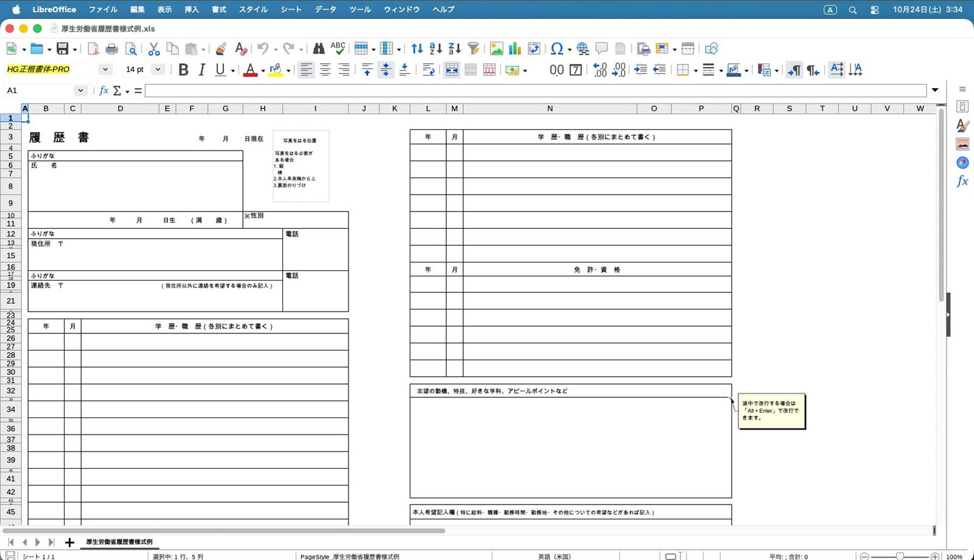Viewport: 974px width, 560px height.
Task: Open the Borders dropdown arrow
Action: (x=696, y=71)
